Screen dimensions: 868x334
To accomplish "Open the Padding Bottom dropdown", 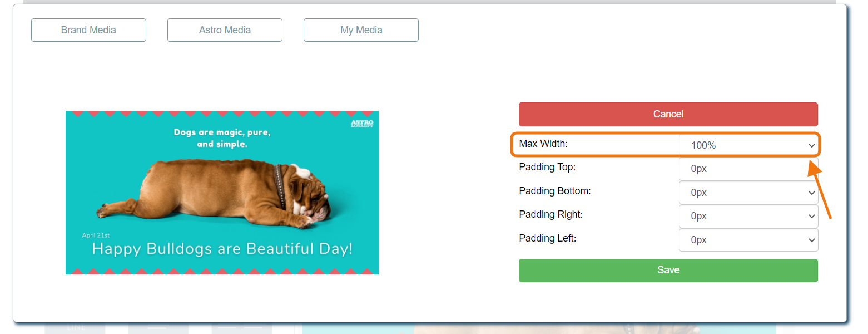I will [x=748, y=193].
